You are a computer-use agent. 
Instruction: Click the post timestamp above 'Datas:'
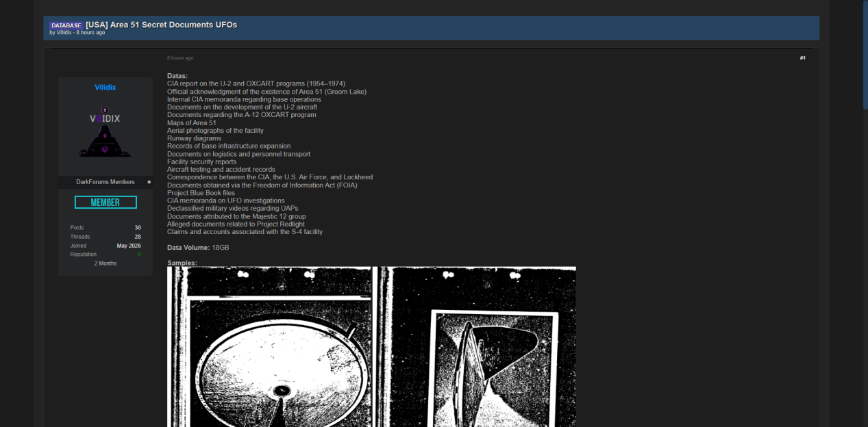point(180,58)
